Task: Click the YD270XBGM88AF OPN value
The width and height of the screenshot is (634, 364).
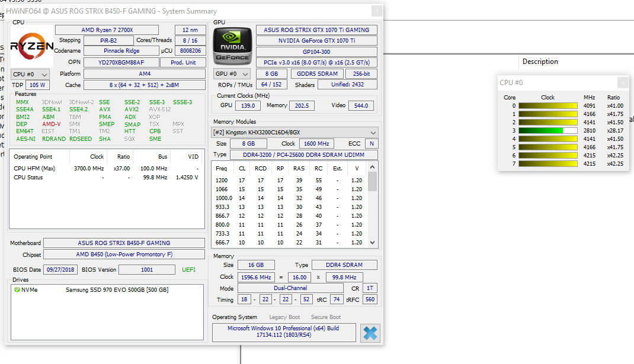Action: (121, 63)
